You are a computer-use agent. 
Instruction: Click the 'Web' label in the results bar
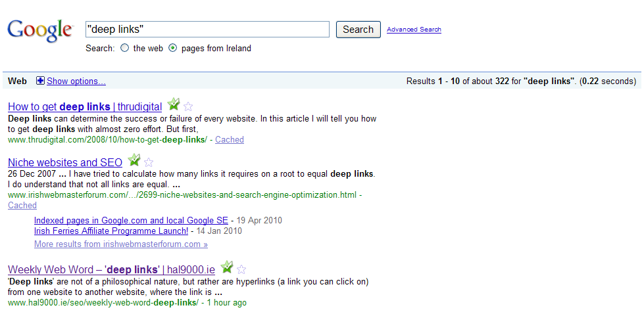click(17, 81)
